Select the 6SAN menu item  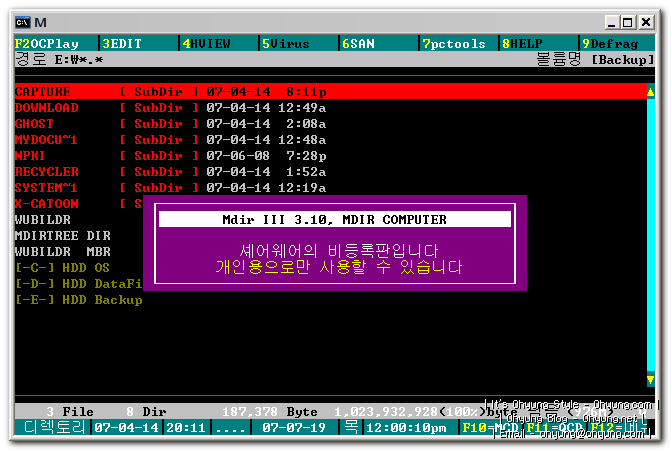358,44
